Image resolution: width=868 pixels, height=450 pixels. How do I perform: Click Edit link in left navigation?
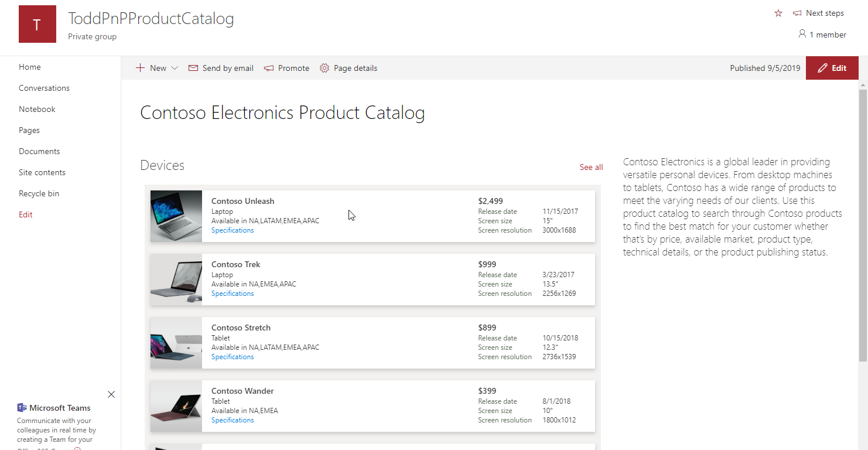(x=26, y=214)
